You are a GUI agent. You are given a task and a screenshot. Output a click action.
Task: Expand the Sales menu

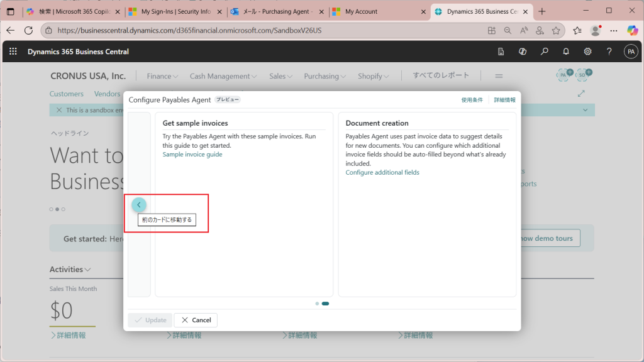(280, 76)
